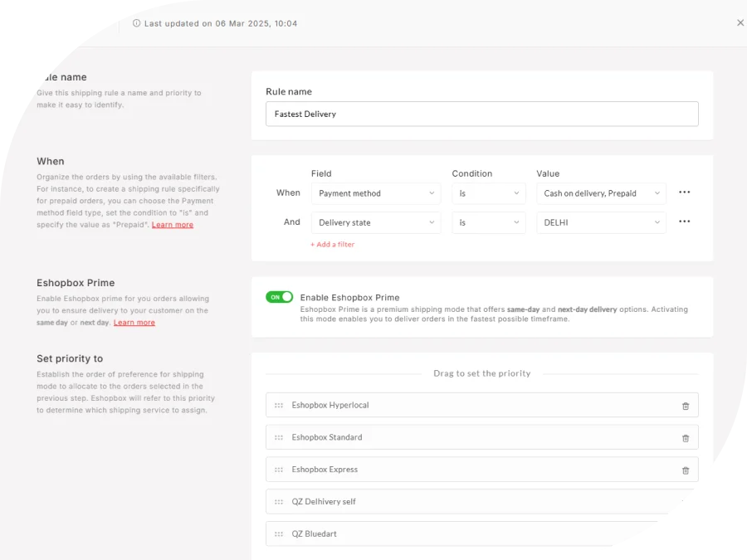This screenshot has width=747, height=560.
Task: Select the Eshopbox Hyperlocal priority row
Action: pos(481,405)
